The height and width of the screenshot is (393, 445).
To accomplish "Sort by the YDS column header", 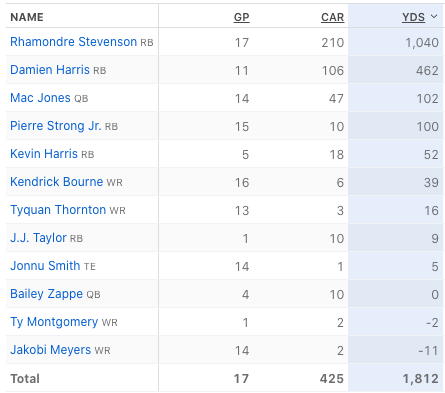I will click(x=413, y=17).
